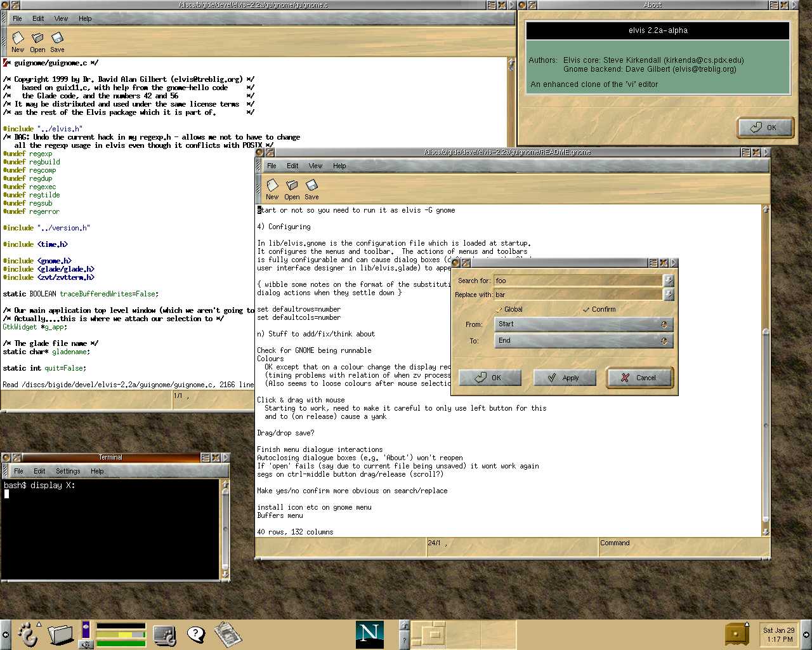Click Help menu in the Terminal window
The height and width of the screenshot is (650, 812).
(x=97, y=471)
